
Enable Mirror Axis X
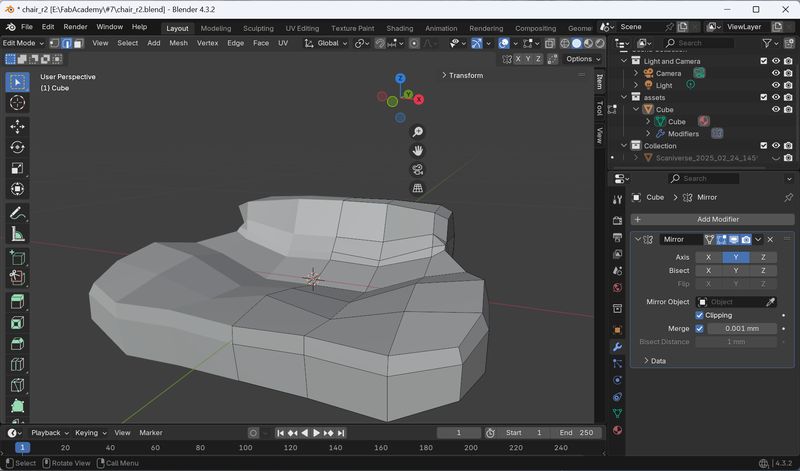point(708,257)
